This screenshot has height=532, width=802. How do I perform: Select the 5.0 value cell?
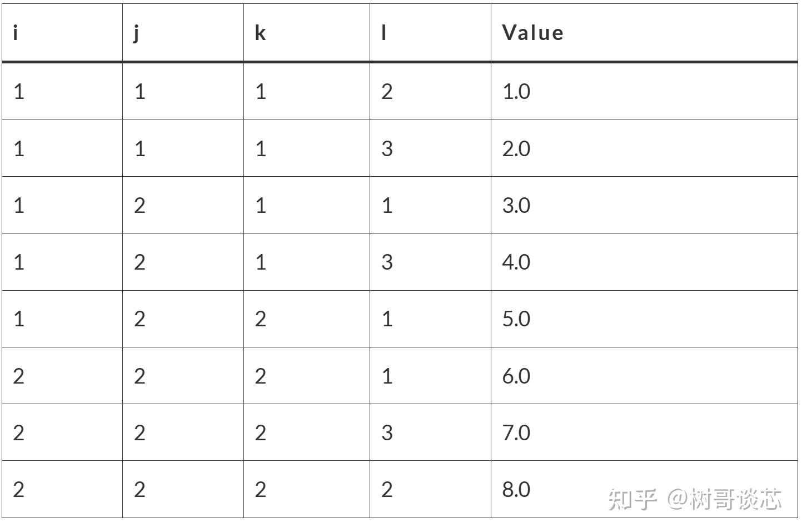[644, 319]
